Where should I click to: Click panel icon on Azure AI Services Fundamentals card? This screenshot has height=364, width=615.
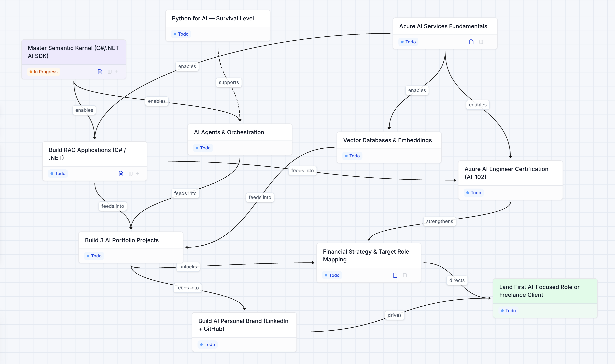pos(481,42)
